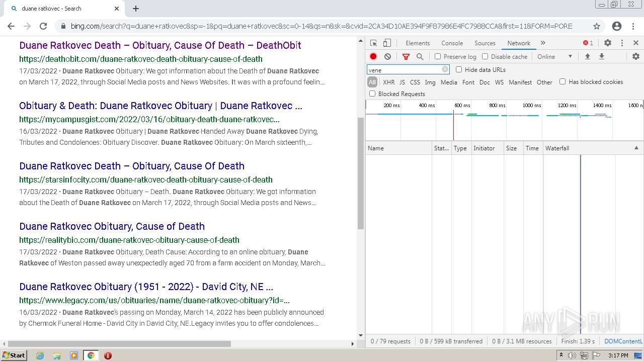Open the Online throttling dropdown
644x362 pixels.
pos(555,57)
